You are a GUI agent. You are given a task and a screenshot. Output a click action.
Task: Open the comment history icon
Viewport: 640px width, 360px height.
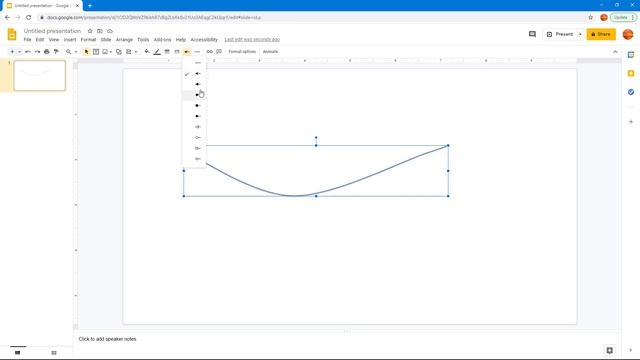point(532,34)
